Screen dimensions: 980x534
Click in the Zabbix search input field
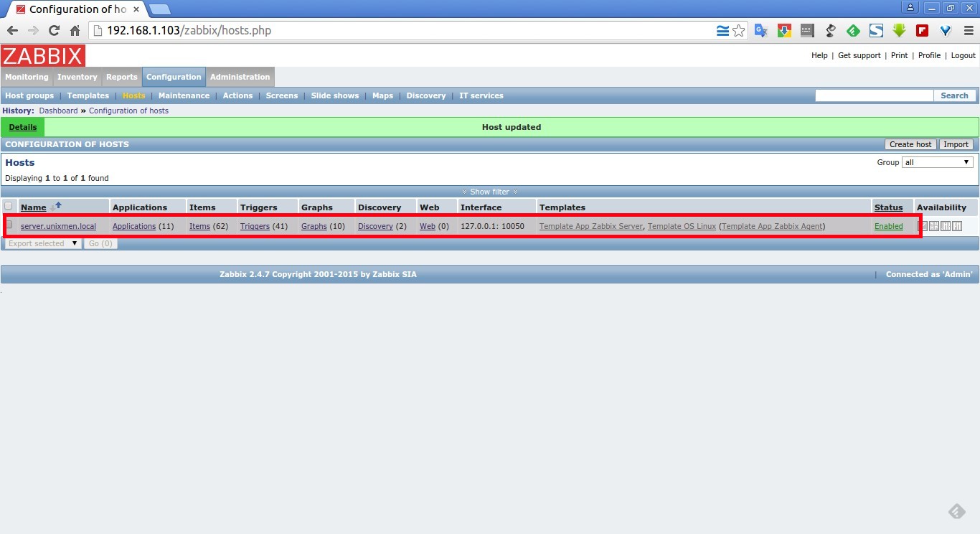tap(874, 95)
